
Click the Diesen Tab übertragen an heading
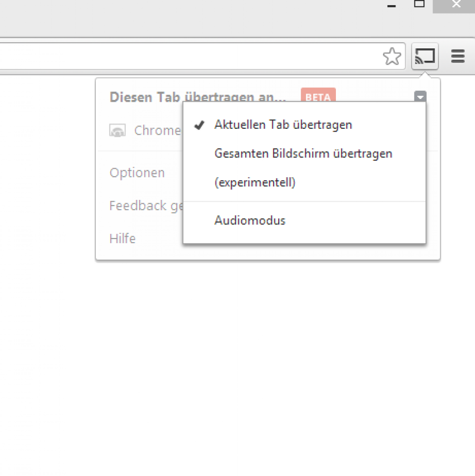198,97
